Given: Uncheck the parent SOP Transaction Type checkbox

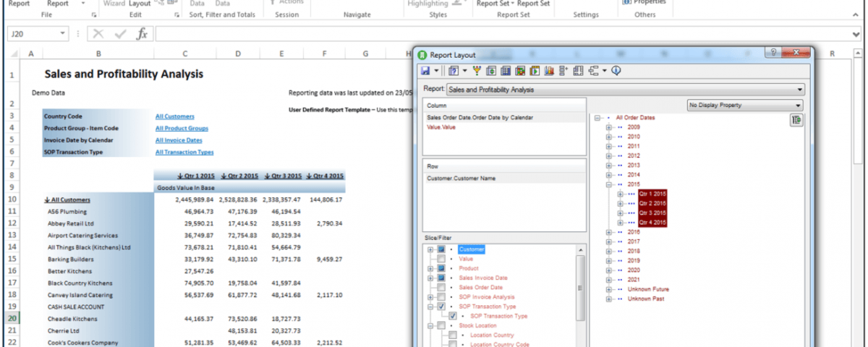Looking at the screenshot, I should pyautogui.click(x=441, y=307).
